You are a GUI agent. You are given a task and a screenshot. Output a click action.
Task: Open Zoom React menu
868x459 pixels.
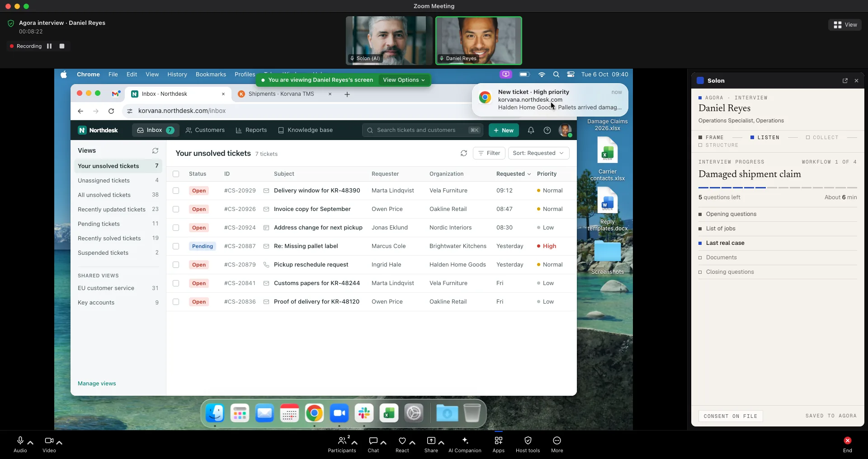point(402,444)
